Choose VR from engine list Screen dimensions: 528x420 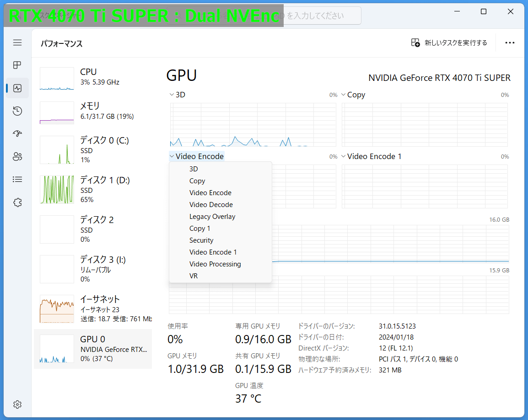point(220,276)
